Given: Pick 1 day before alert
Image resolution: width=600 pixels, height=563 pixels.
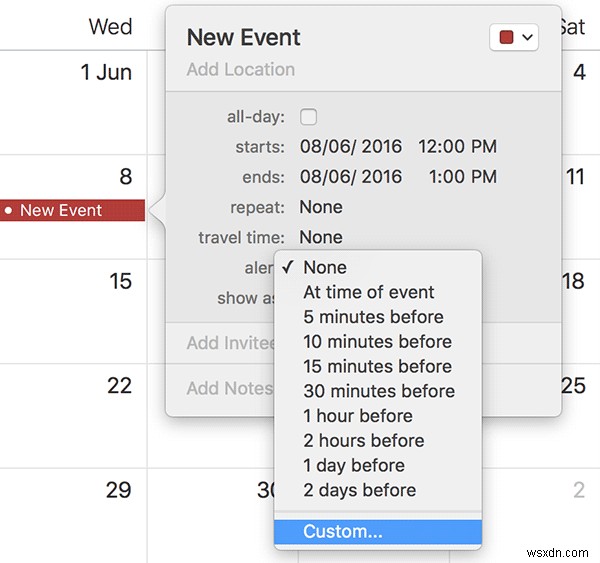Looking at the screenshot, I should (354, 465).
